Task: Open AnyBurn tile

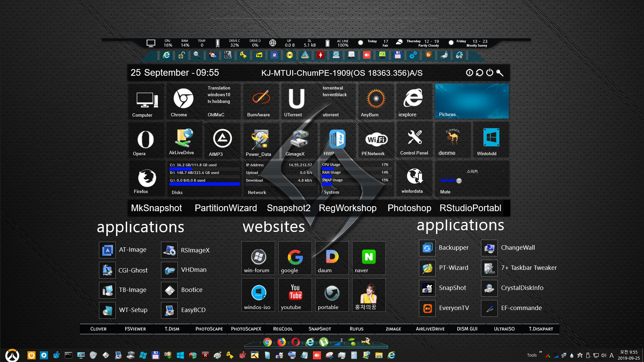Action: click(x=376, y=102)
